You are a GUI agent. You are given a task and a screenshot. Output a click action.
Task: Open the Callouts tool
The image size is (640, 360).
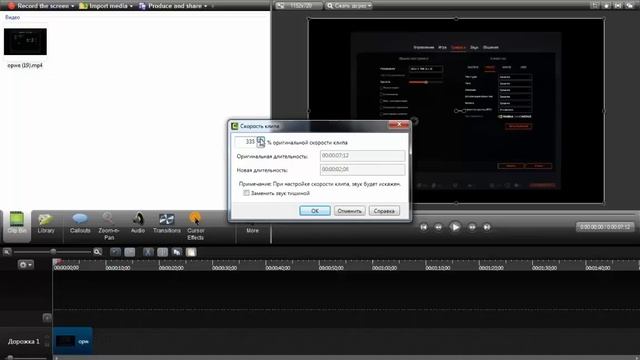coord(80,224)
